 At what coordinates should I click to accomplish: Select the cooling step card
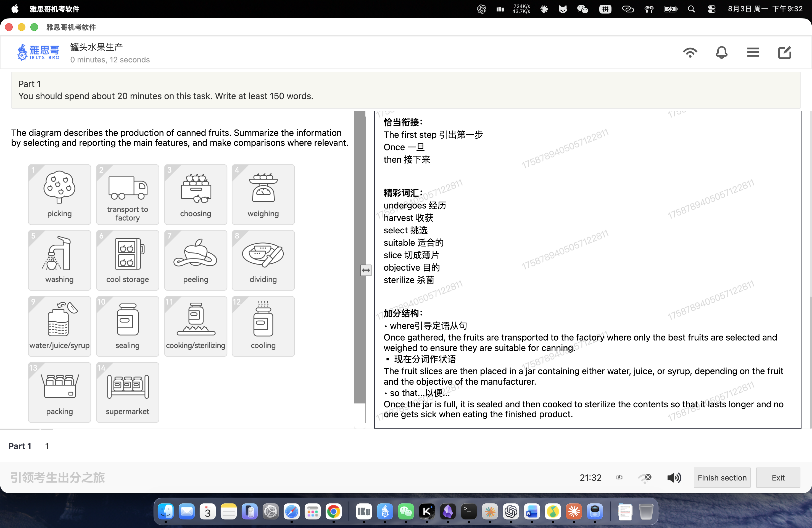263,326
